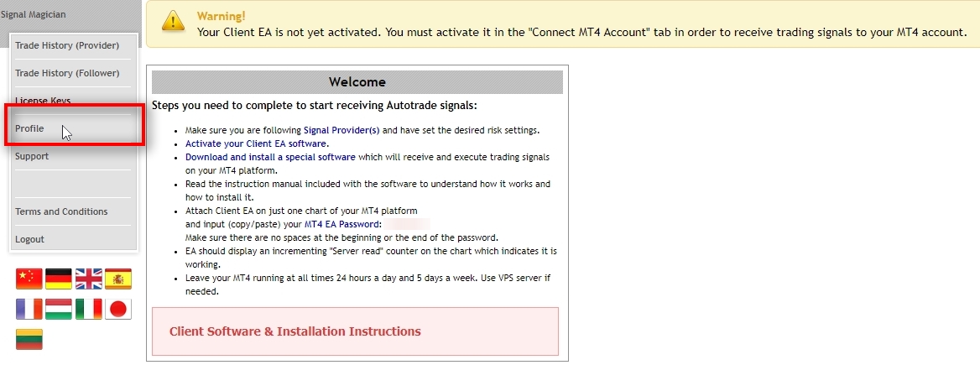Choose the Spanish flag language
This screenshot has height=365, width=980.
pos(118,279)
